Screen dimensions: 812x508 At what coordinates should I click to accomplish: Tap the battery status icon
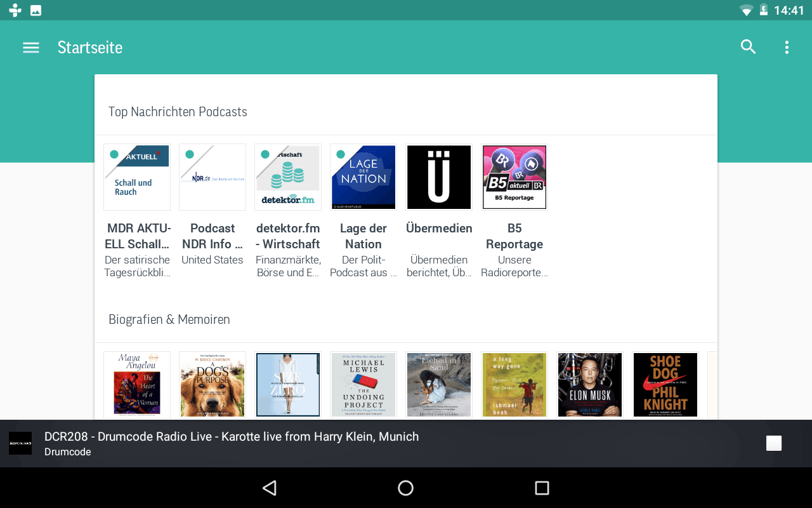pos(764,10)
